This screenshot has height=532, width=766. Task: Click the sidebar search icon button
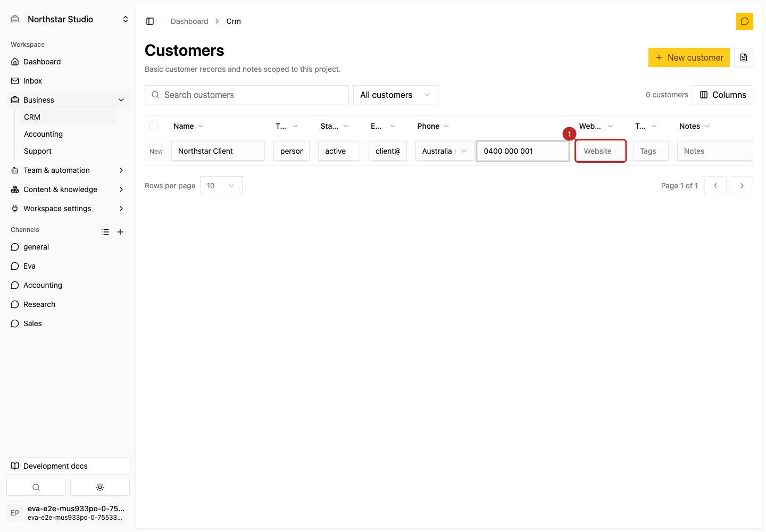click(36, 487)
